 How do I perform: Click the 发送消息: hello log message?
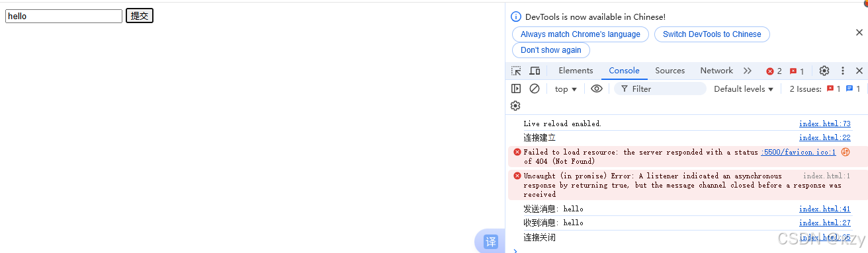(x=553, y=209)
